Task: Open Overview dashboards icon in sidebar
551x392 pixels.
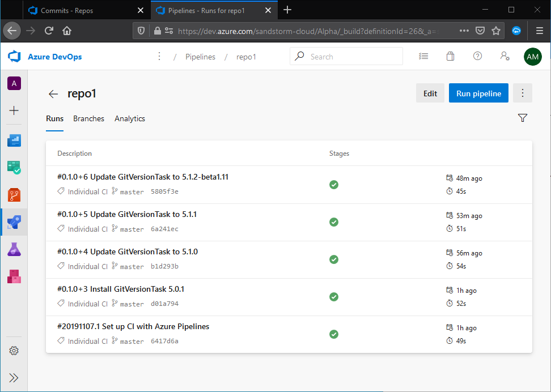Action: (x=14, y=140)
